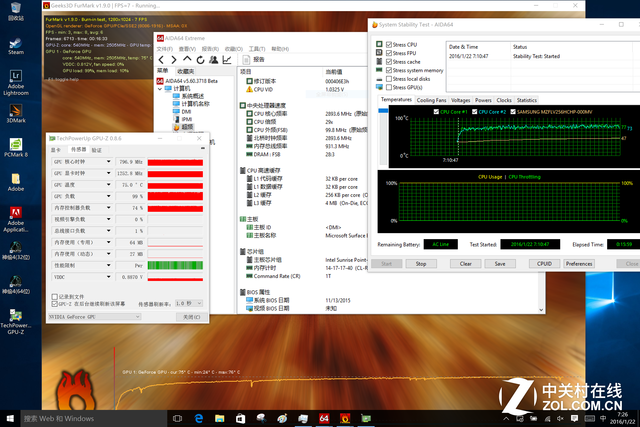The width and height of the screenshot is (640, 427).
Task: Toggle Stress system memory checkbox
Action: coord(389,70)
